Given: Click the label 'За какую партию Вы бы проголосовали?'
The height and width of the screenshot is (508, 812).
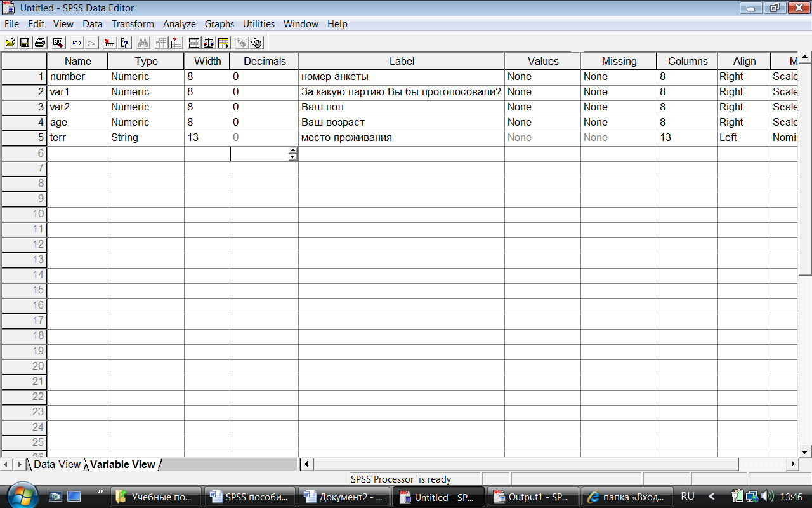Looking at the screenshot, I should (x=401, y=92).
